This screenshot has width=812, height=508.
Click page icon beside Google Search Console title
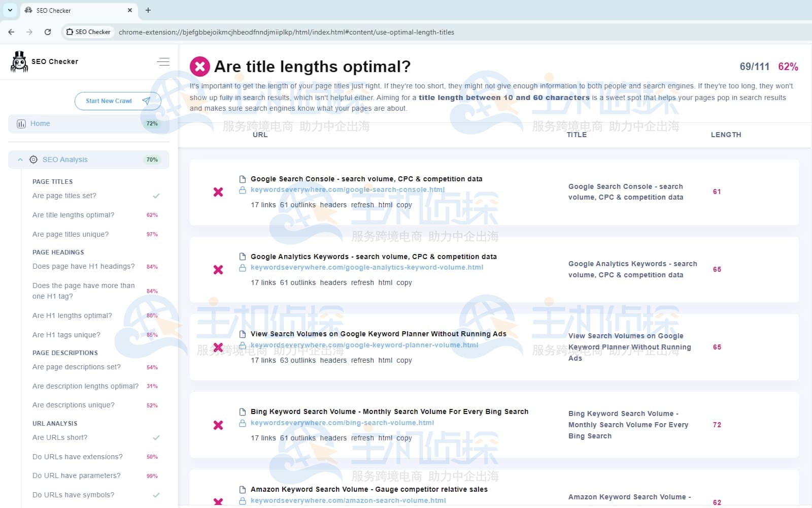coord(243,179)
